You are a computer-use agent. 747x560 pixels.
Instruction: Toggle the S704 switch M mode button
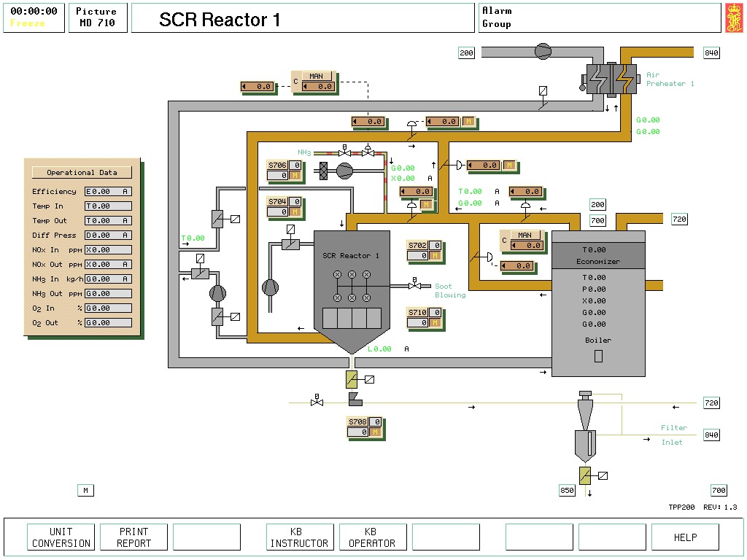(x=295, y=211)
